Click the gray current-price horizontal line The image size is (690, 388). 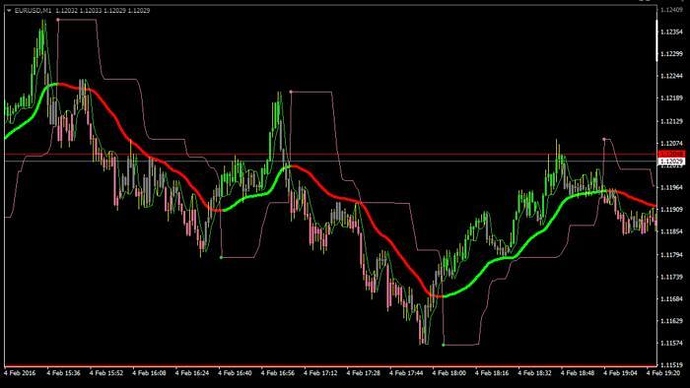(x=330, y=161)
